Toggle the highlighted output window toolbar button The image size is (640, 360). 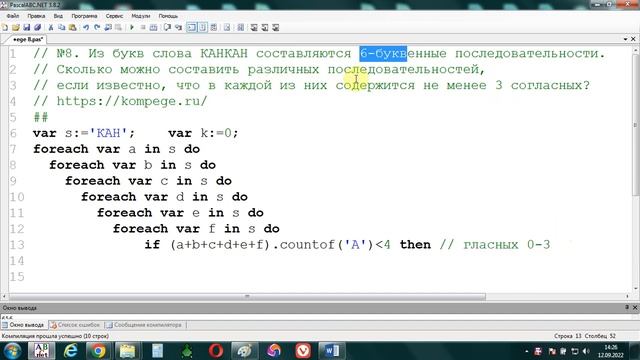click(x=191, y=27)
